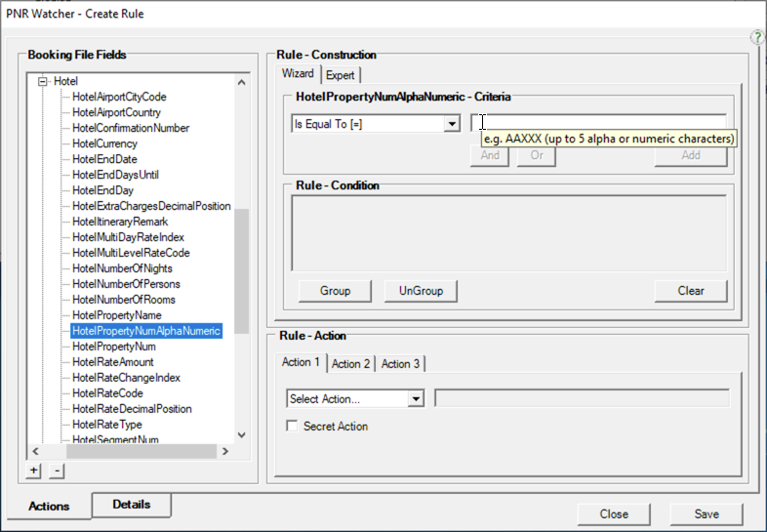Select HotelRateChangeIndex field

pyautogui.click(x=126, y=379)
